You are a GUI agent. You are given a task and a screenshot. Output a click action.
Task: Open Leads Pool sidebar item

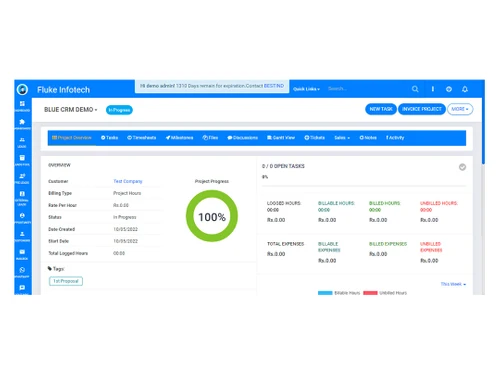[22, 160]
